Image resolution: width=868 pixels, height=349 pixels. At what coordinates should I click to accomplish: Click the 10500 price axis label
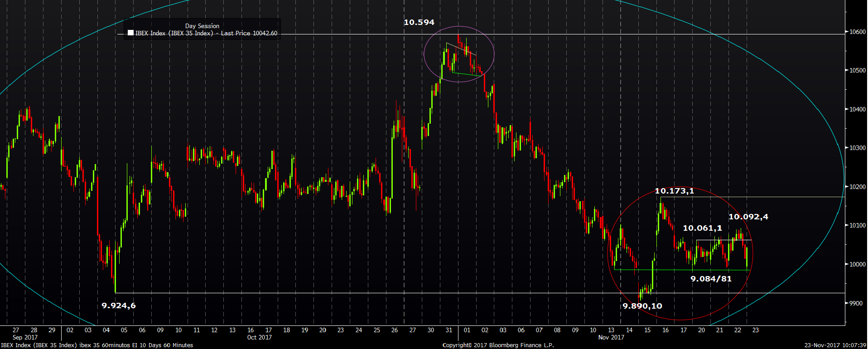point(858,70)
